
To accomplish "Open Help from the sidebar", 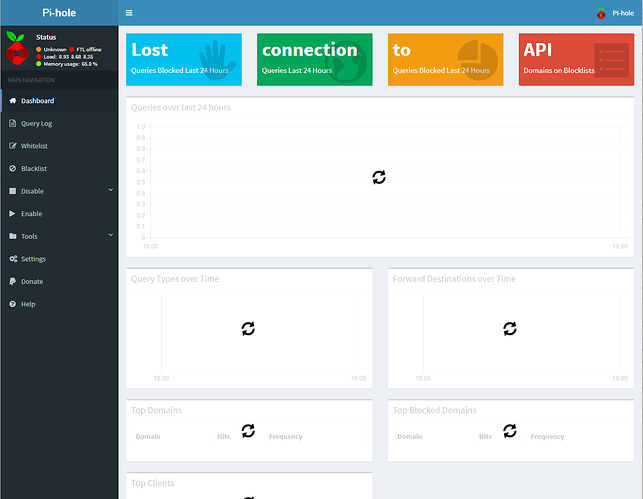I will pyautogui.click(x=28, y=304).
